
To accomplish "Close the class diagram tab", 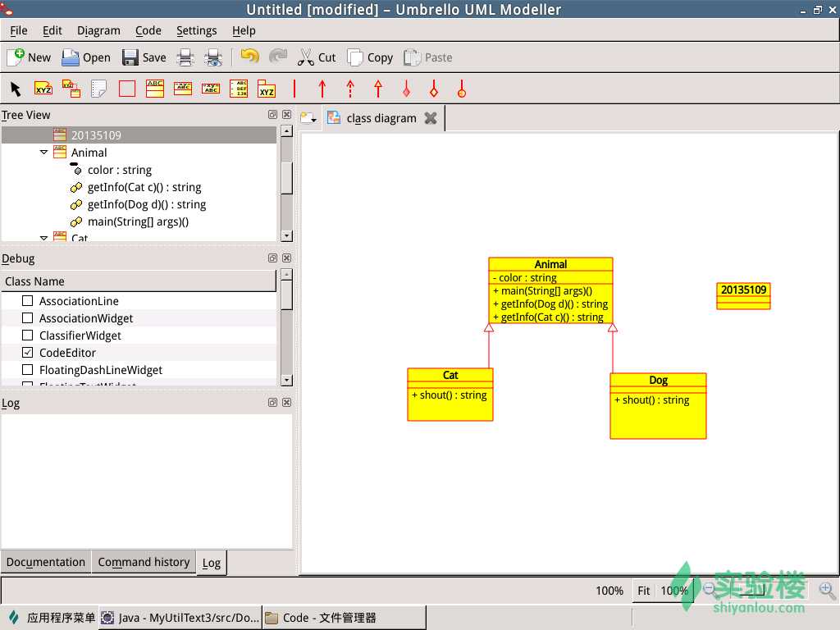I will click(431, 118).
